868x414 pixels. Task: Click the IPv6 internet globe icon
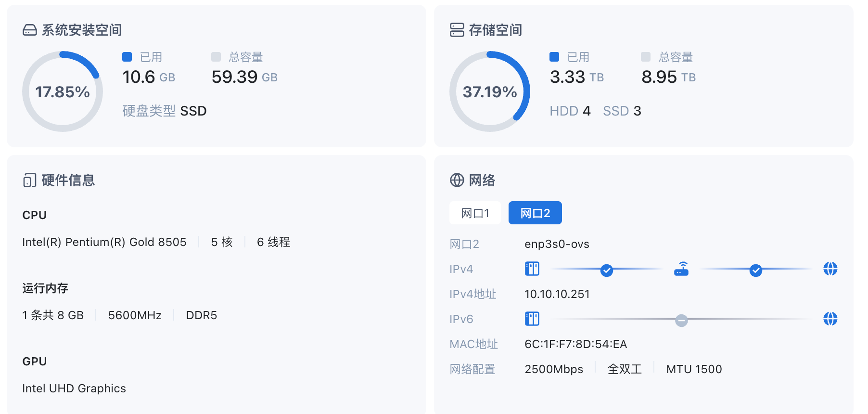point(830,319)
